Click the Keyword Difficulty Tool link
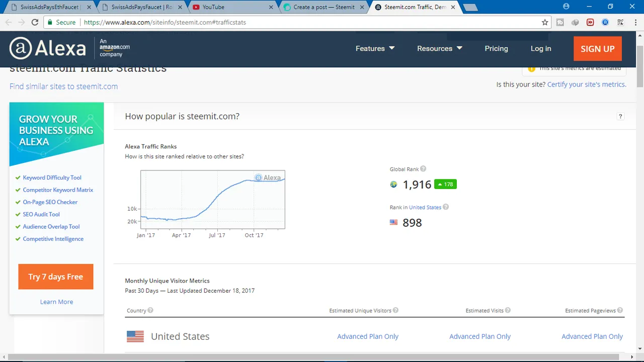The width and height of the screenshot is (644, 362). point(52,177)
